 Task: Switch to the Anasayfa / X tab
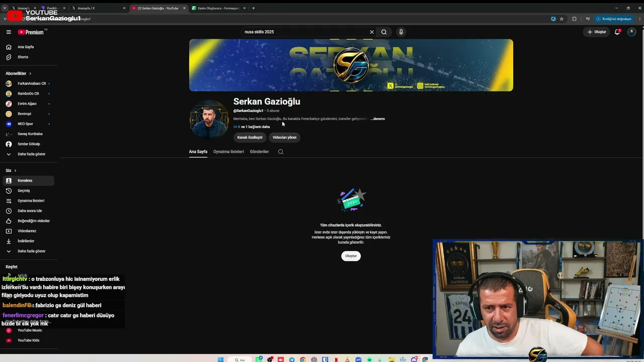pyautogui.click(x=98, y=8)
